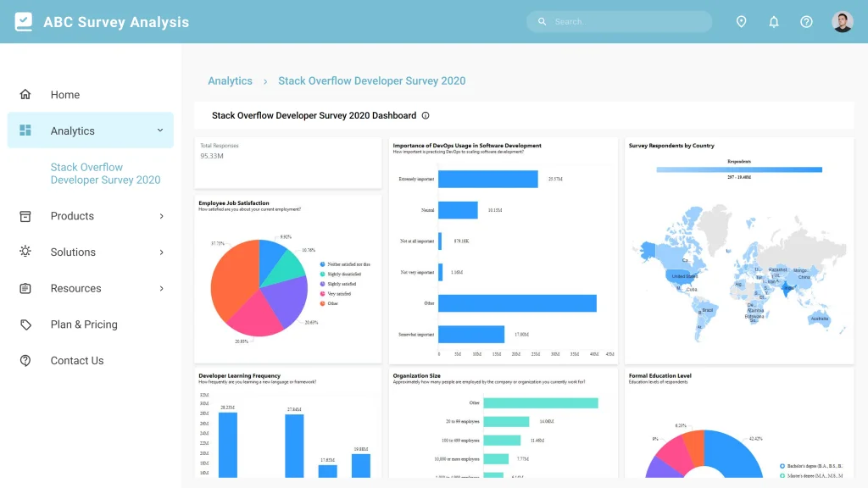Click the Products icon in the sidebar
868x488 pixels.
tap(25, 216)
